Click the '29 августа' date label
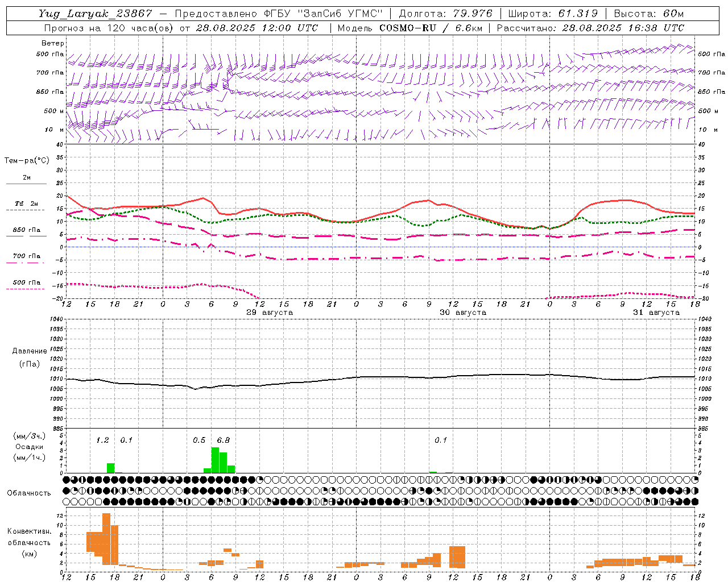 pyautogui.click(x=270, y=313)
